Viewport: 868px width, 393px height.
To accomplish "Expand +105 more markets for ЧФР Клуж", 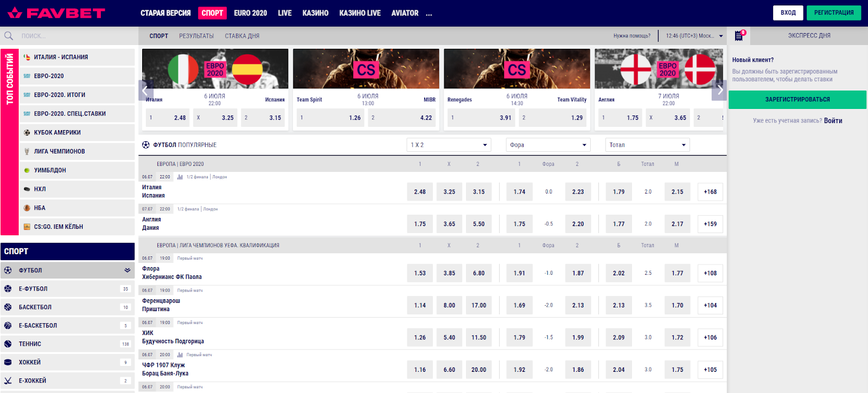I will pyautogui.click(x=710, y=370).
